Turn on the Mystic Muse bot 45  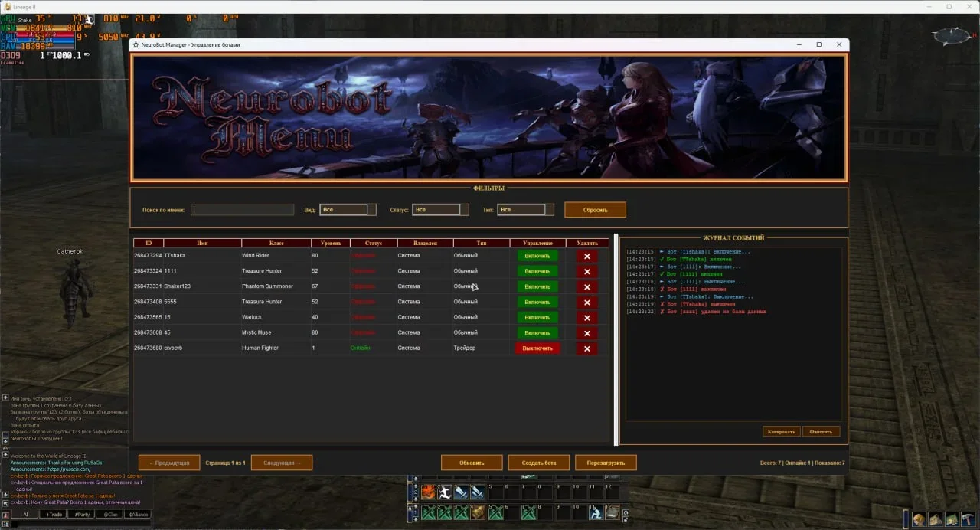click(x=537, y=332)
